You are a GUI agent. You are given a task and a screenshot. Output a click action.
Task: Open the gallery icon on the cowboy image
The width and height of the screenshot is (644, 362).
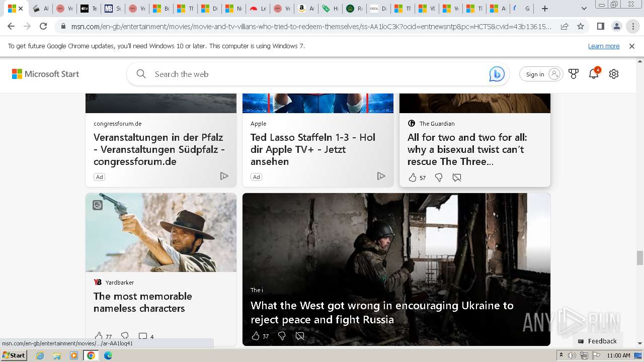98,205
